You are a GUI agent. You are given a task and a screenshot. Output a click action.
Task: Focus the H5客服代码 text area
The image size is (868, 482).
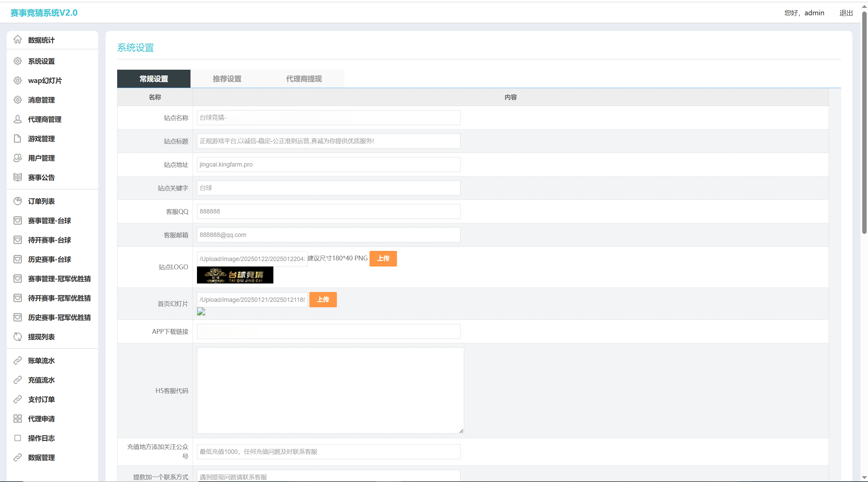(x=330, y=390)
